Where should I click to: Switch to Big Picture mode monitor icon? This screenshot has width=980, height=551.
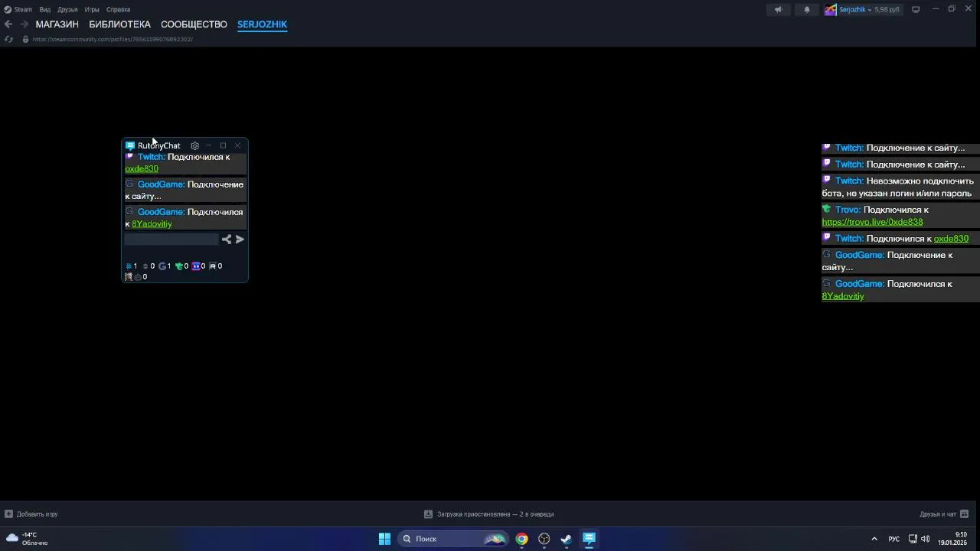pyautogui.click(x=916, y=10)
